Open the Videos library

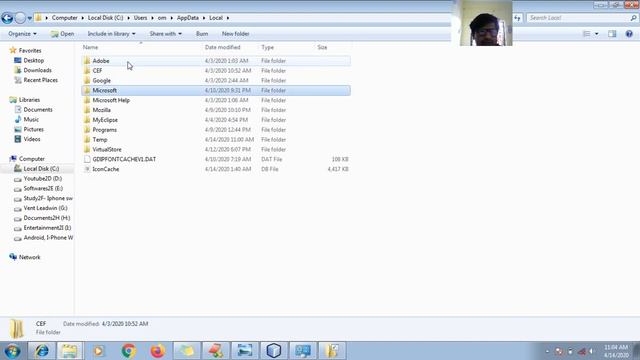point(32,139)
